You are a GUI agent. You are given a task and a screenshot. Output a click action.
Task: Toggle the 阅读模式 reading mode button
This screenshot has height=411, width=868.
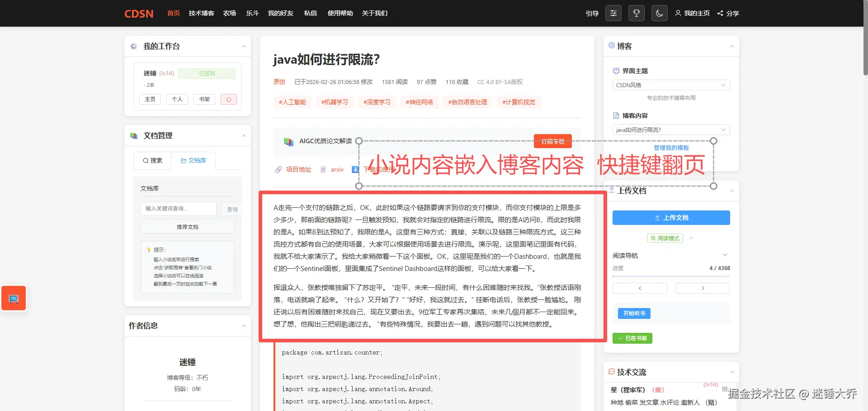pos(665,238)
